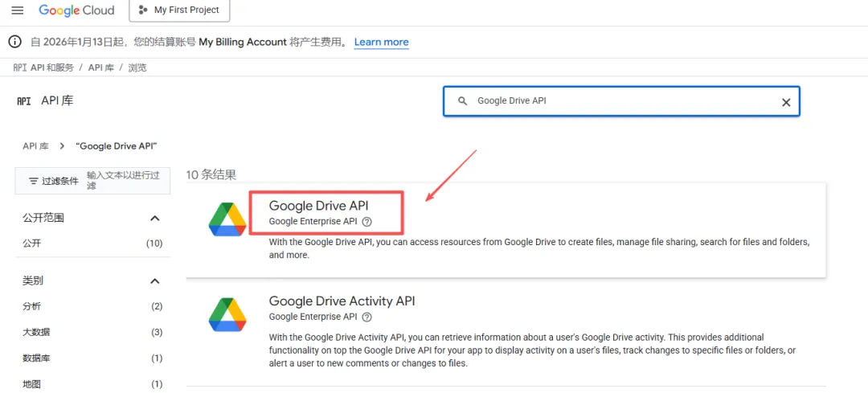Click the Google Drive Activity API icon

coord(227,314)
